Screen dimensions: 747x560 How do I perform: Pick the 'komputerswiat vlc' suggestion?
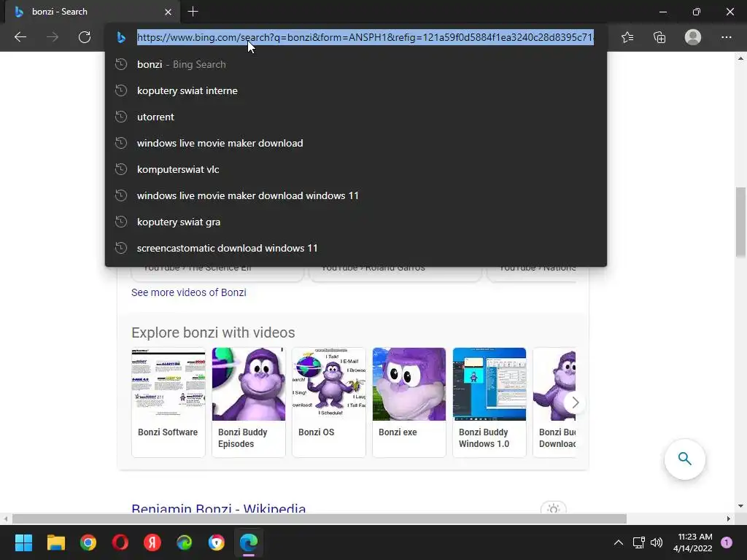point(356,169)
